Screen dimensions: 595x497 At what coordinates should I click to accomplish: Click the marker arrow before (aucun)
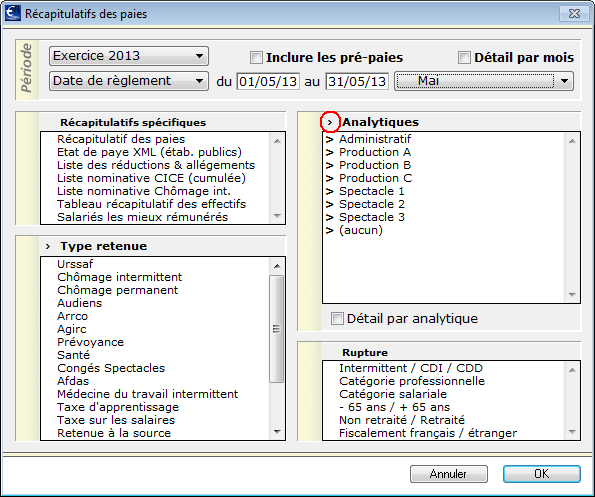(x=329, y=230)
